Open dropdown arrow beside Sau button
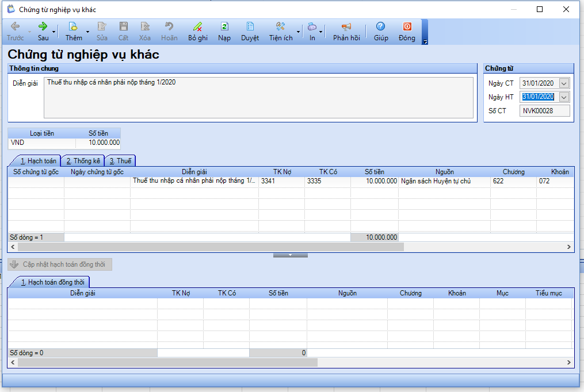Screen dimensions: 584x392 click(x=54, y=32)
